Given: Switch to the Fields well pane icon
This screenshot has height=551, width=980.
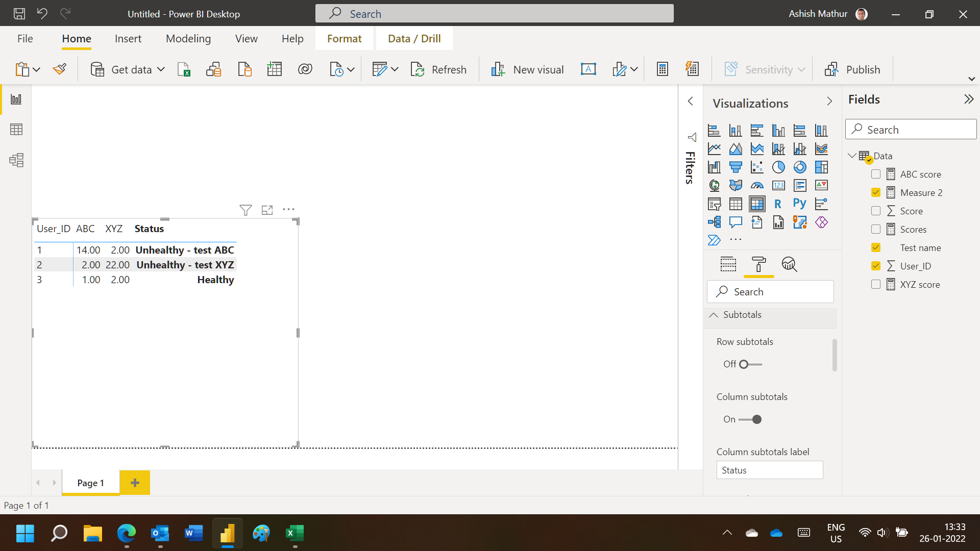Looking at the screenshot, I should click(728, 264).
